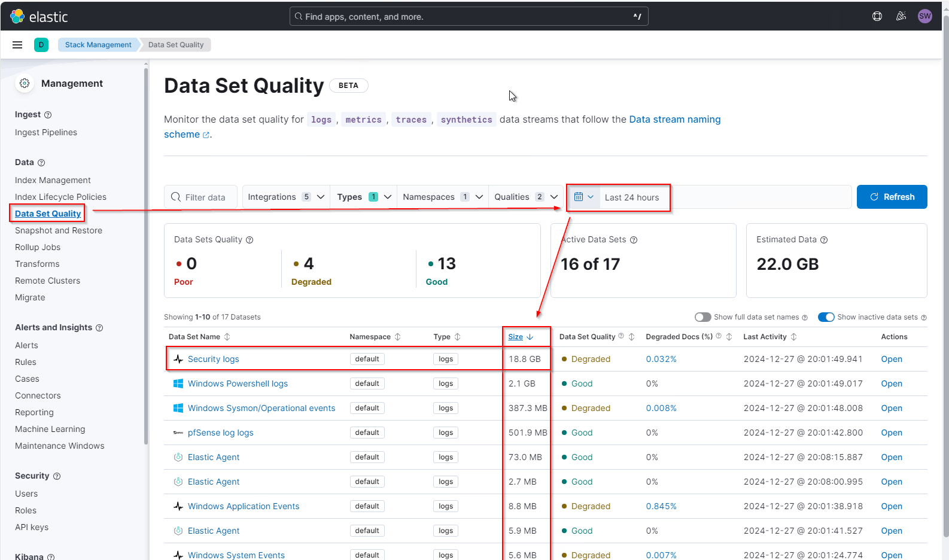949x560 pixels.
Task: Show Data Sets Quality info tooltip
Action: pos(250,240)
